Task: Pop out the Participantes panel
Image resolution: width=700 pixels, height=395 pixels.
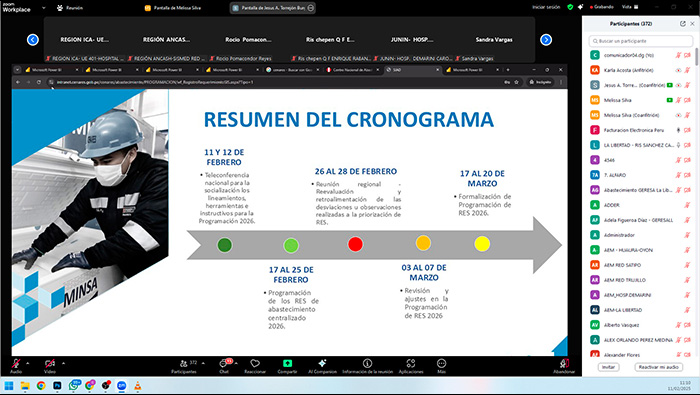Action: (683, 24)
